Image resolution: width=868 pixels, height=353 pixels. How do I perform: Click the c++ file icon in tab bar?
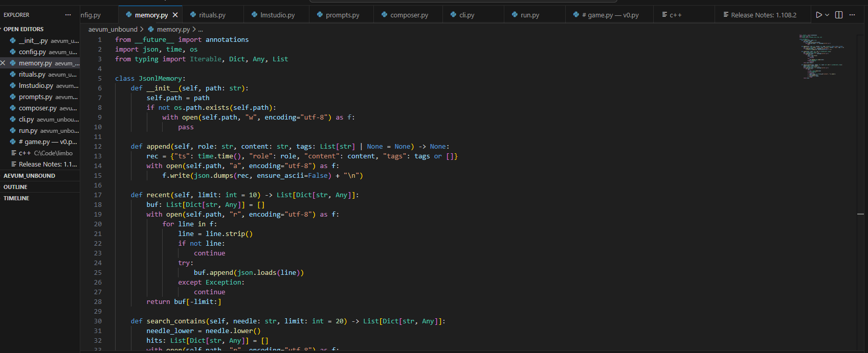pos(664,15)
